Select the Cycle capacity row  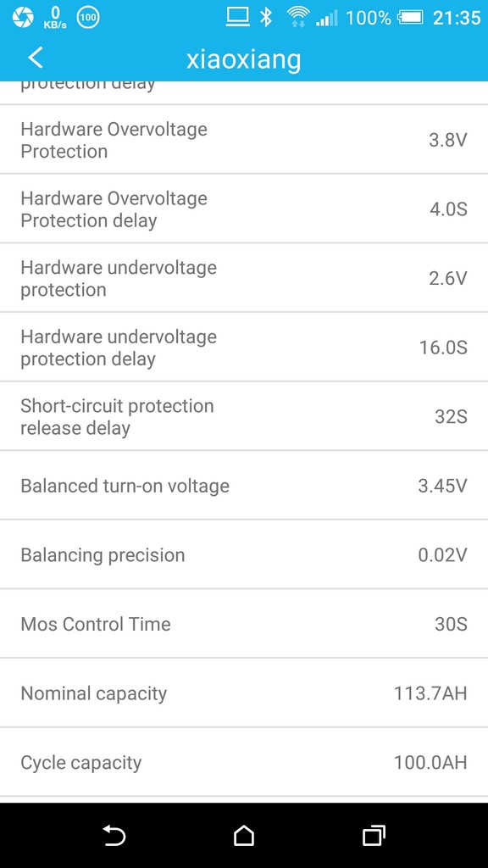point(244,762)
